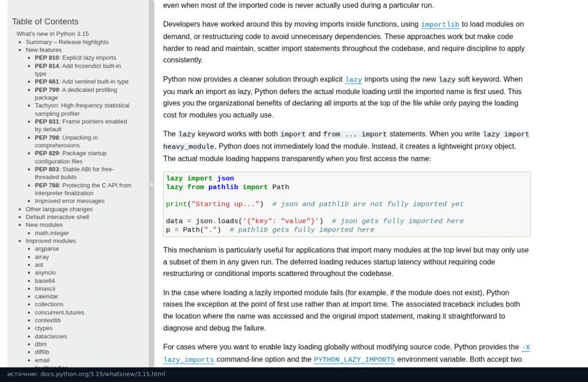Open PEP 788 protecting the C API
This screenshot has width=588, height=382.
tap(83, 189)
